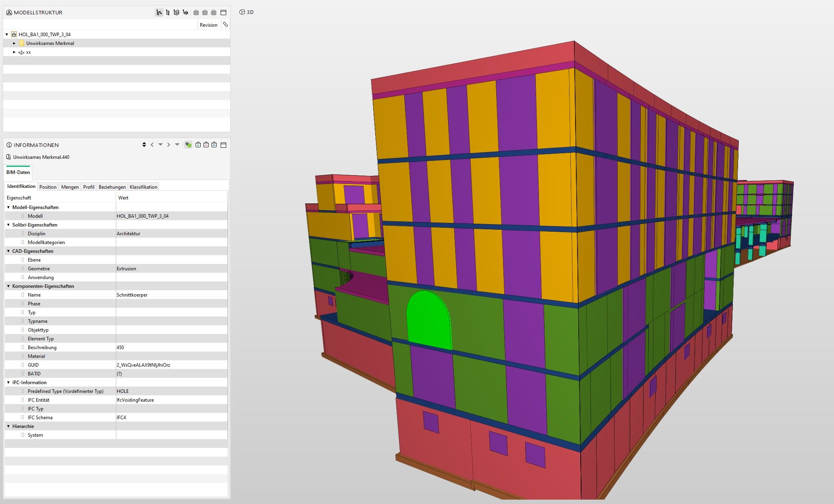Viewport: 834px width, 504px height.
Task: Click the BATID value (?)
Action: [119, 374]
